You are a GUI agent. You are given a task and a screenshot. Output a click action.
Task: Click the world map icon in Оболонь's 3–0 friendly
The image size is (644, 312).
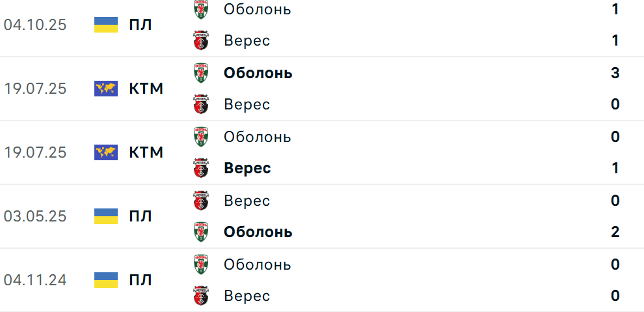(106, 89)
